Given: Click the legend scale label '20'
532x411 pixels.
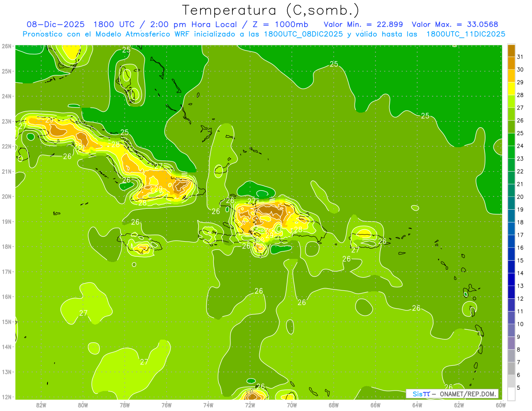Looking at the screenshot, I should coord(520,197).
